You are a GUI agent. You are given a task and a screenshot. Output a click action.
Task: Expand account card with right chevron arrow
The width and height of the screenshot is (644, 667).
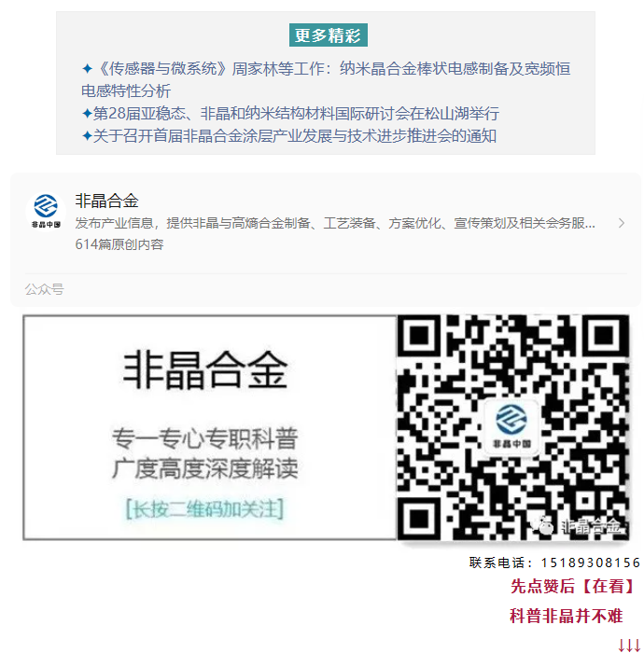pos(622,223)
